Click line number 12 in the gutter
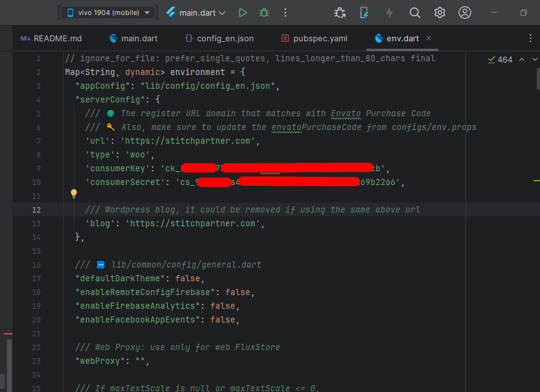The height and width of the screenshot is (392, 540). click(x=36, y=209)
